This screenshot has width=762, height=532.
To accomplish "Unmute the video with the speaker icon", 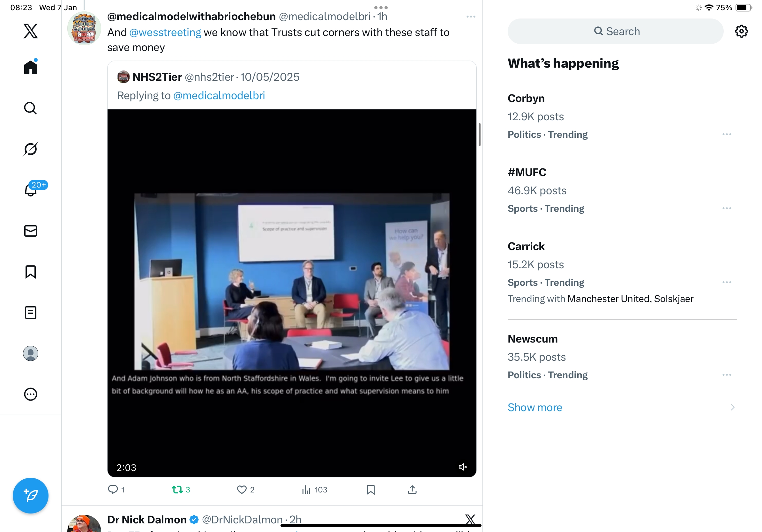I will [x=462, y=467].
